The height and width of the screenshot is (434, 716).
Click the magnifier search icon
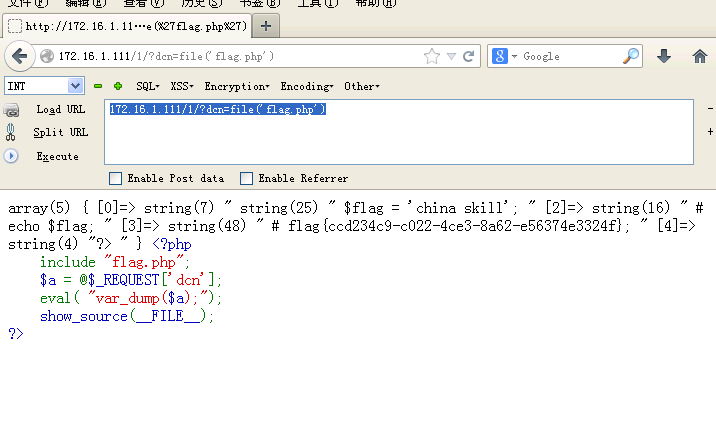tap(631, 56)
